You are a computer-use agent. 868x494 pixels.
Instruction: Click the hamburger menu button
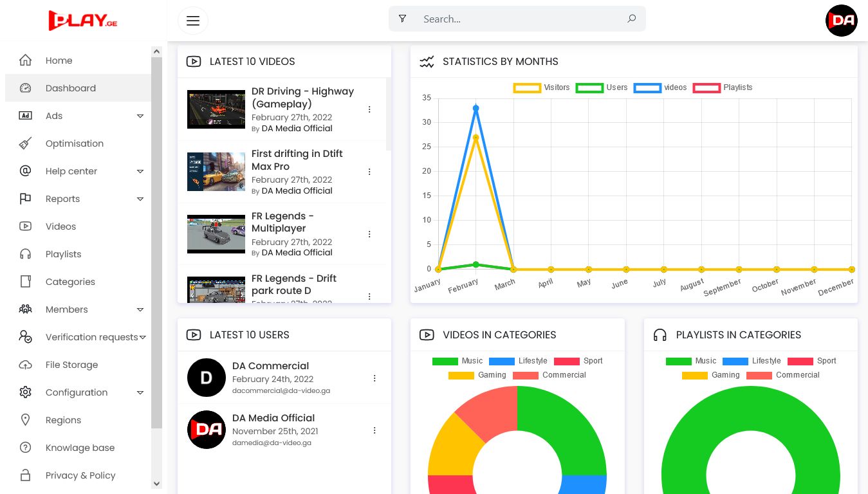click(193, 21)
